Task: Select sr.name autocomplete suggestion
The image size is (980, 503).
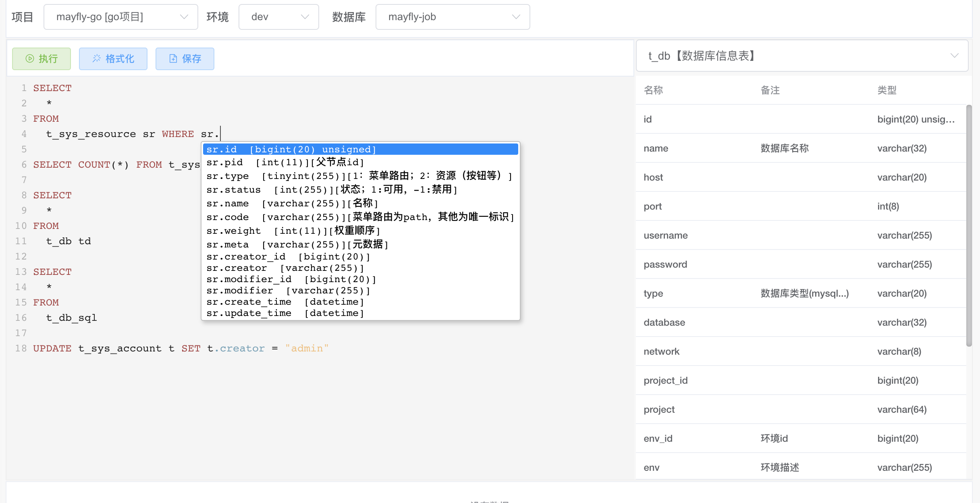Action: click(361, 204)
